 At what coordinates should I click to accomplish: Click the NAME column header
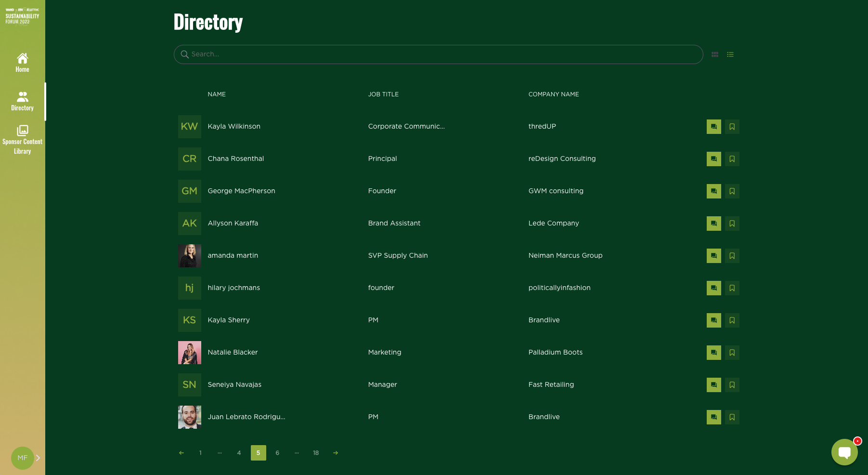coord(217,94)
